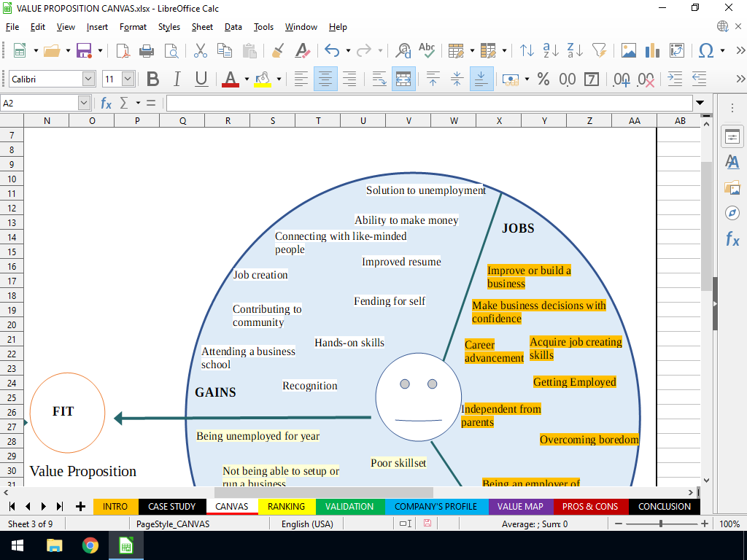Click the red font color swatch
This screenshot has height=560, width=747.
231,79
